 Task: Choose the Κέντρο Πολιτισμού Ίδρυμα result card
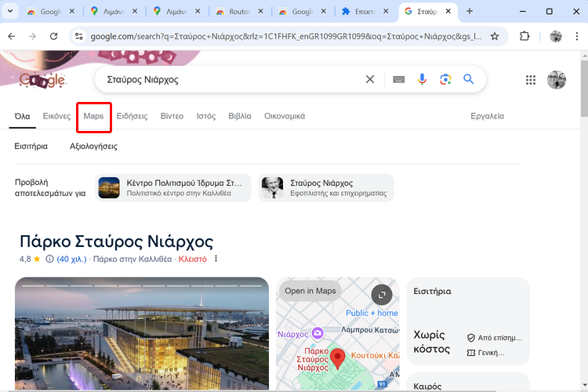(x=173, y=187)
